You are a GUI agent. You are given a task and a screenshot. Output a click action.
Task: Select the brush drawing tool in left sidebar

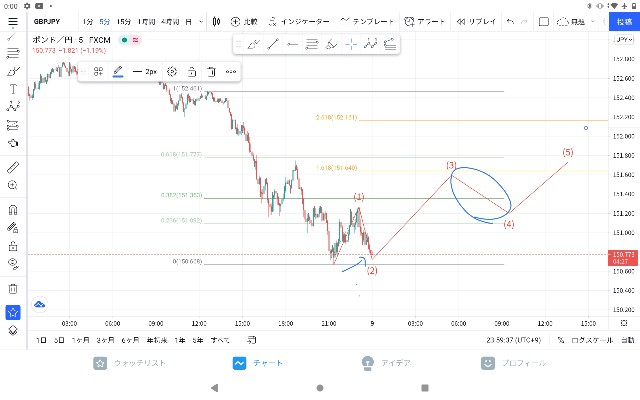pyautogui.click(x=13, y=71)
